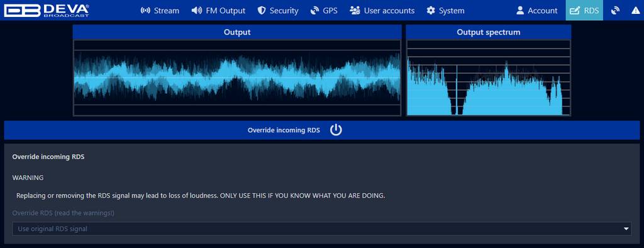Click the Override RDS (read the warnings!) label
Viewport: 644px width, 248px height.
pyautogui.click(x=64, y=213)
